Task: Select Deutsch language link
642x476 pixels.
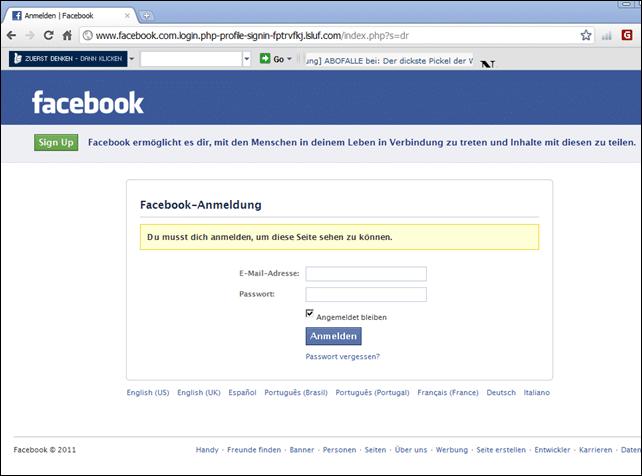Action: (501, 393)
